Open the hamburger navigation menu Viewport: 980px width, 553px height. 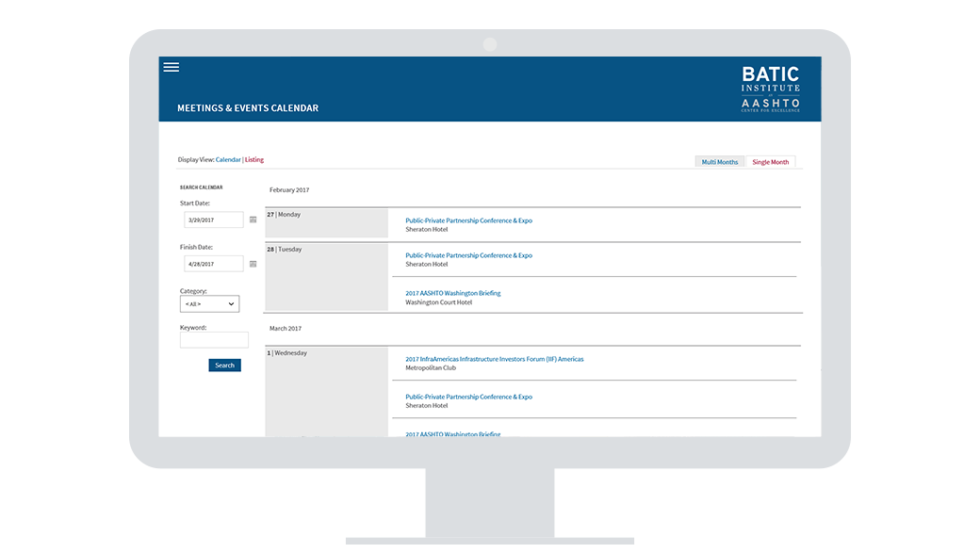tap(171, 67)
